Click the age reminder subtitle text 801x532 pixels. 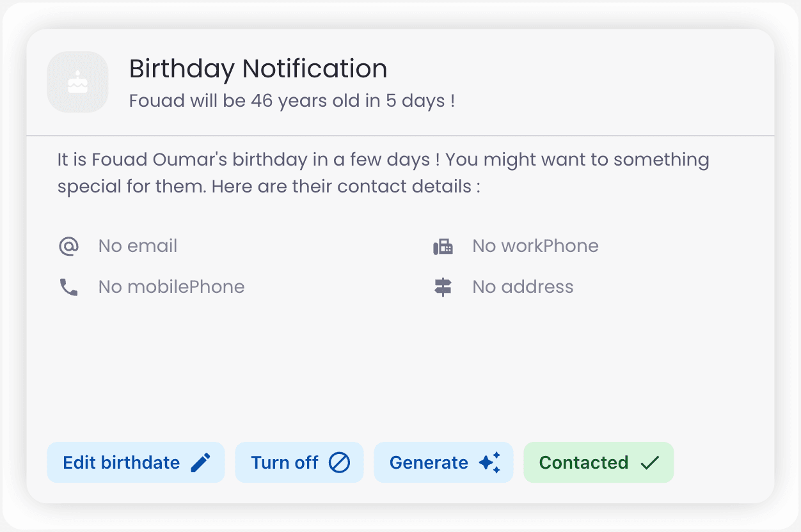click(x=292, y=100)
